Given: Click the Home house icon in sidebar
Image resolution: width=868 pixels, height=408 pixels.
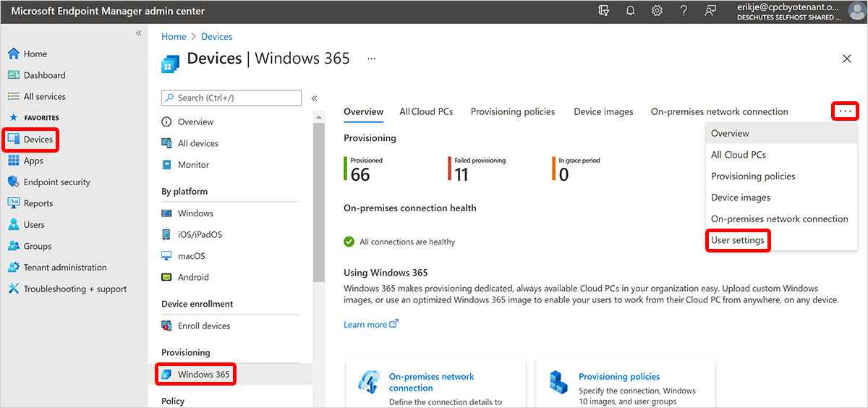Looking at the screenshot, I should [14, 54].
